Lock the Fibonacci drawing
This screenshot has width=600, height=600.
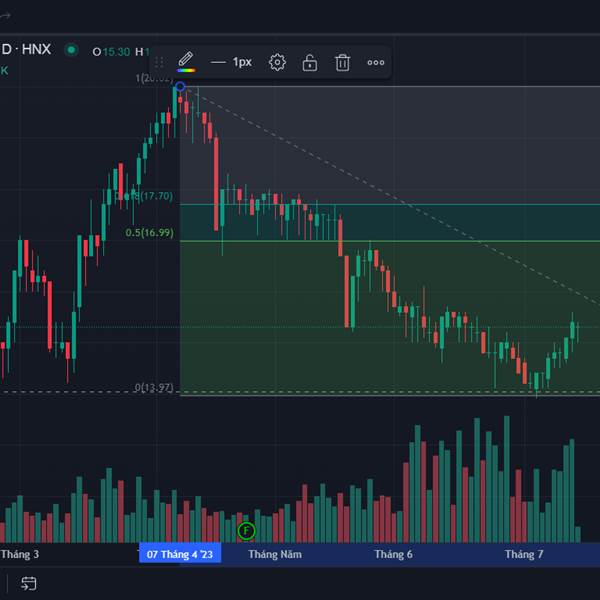click(x=310, y=62)
